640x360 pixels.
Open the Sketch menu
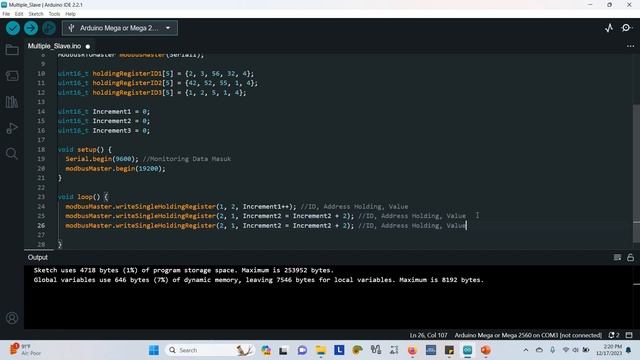tap(36, 14)
